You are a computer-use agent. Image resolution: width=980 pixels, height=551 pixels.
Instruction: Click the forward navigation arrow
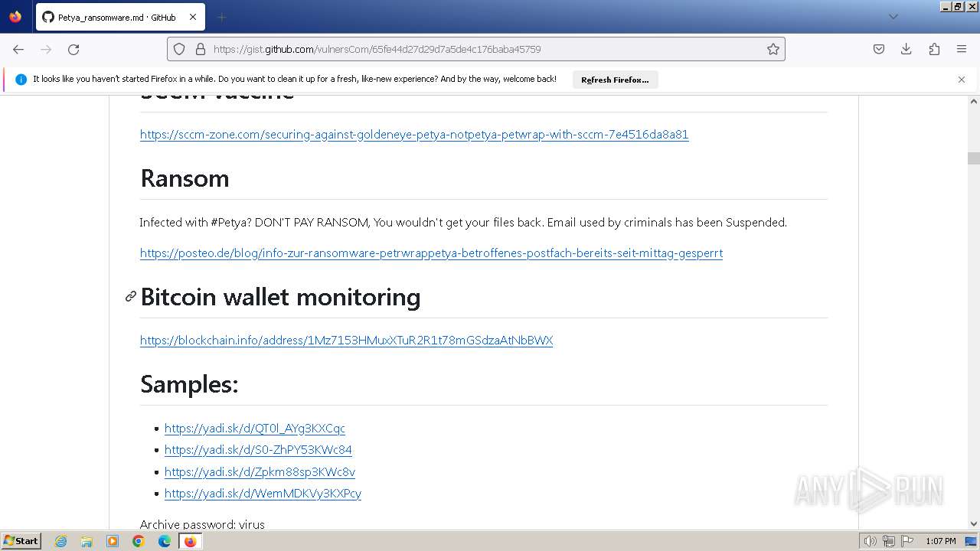pyautogui.click(x=46, y=49)
